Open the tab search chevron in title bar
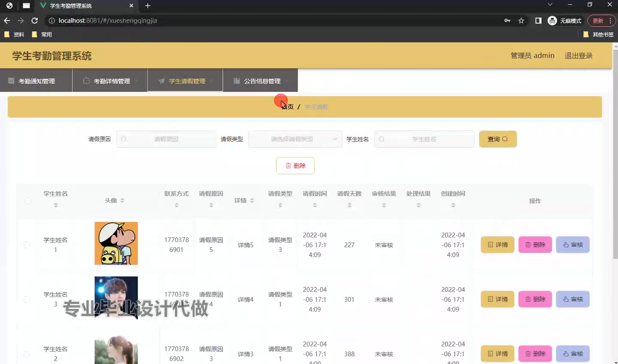Screen dimensions: 618x364 [x=550, y=4]
